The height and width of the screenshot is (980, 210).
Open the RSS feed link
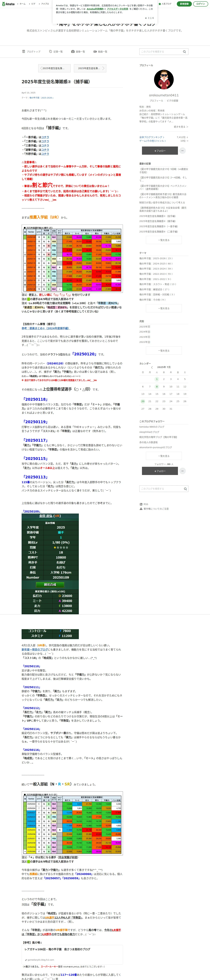[x=144, y=505]
